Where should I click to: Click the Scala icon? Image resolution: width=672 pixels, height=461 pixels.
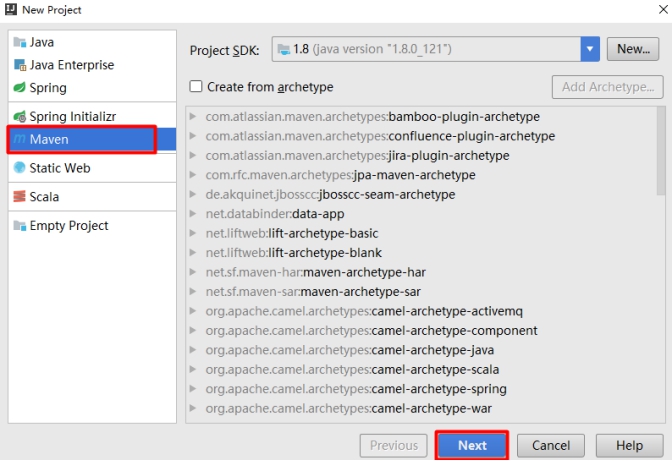20,196
